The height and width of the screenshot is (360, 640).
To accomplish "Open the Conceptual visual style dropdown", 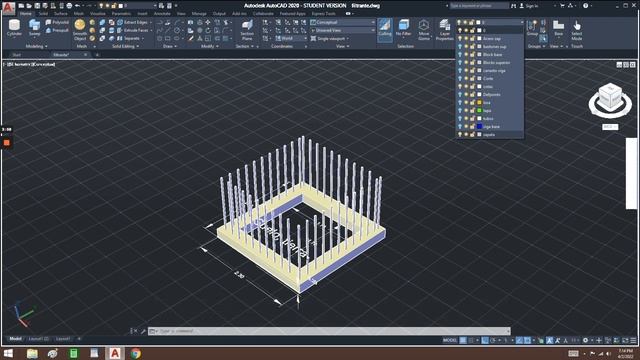I will click(x=342, y=22).
